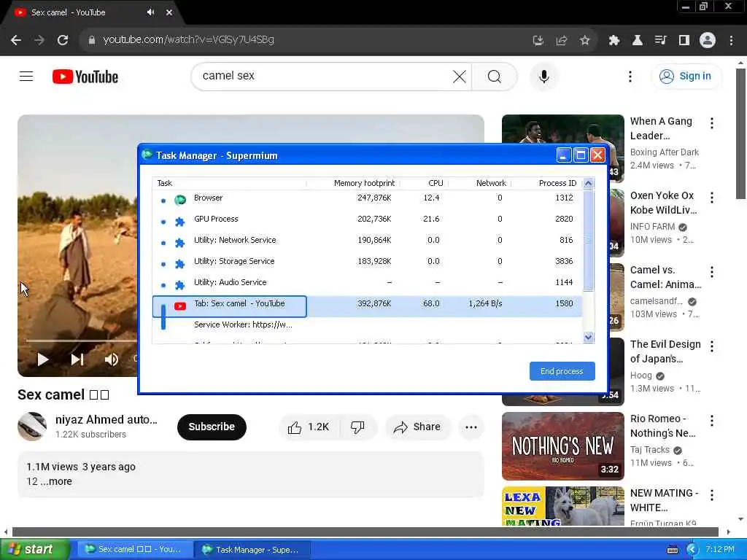747x560 pixels.
Task: Reload the YouTube page
Action: (63, 40)
